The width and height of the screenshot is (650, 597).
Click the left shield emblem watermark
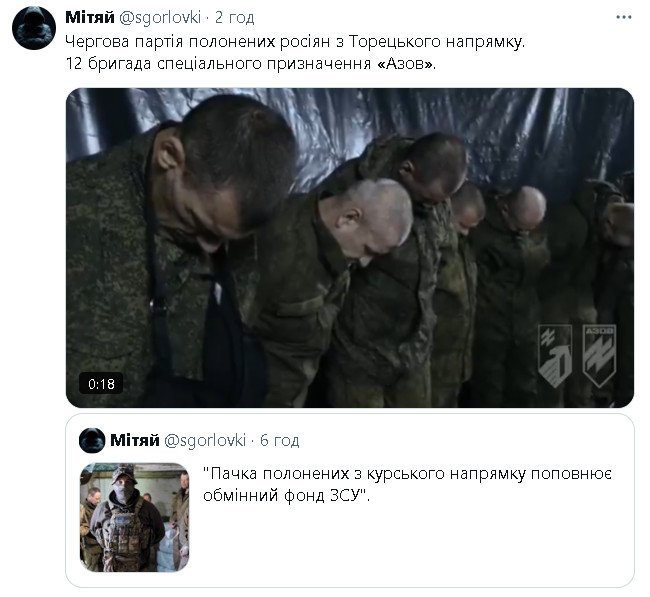point(555,356)
